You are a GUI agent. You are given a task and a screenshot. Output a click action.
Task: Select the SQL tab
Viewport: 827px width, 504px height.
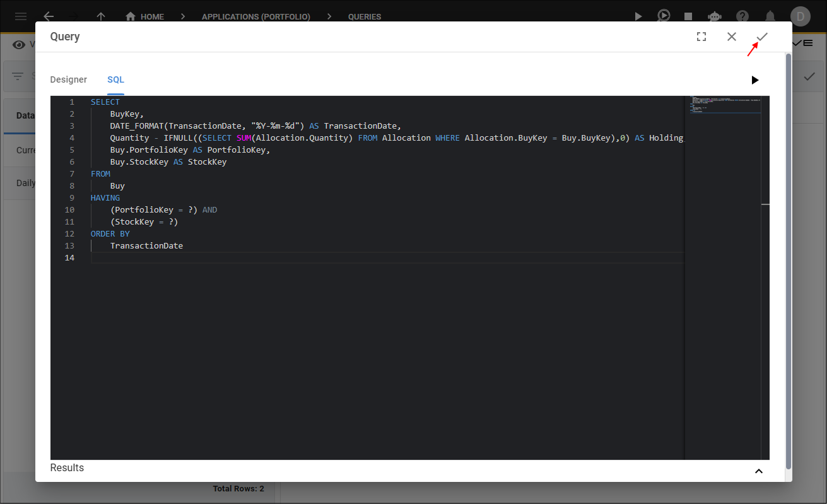(115, 79)
